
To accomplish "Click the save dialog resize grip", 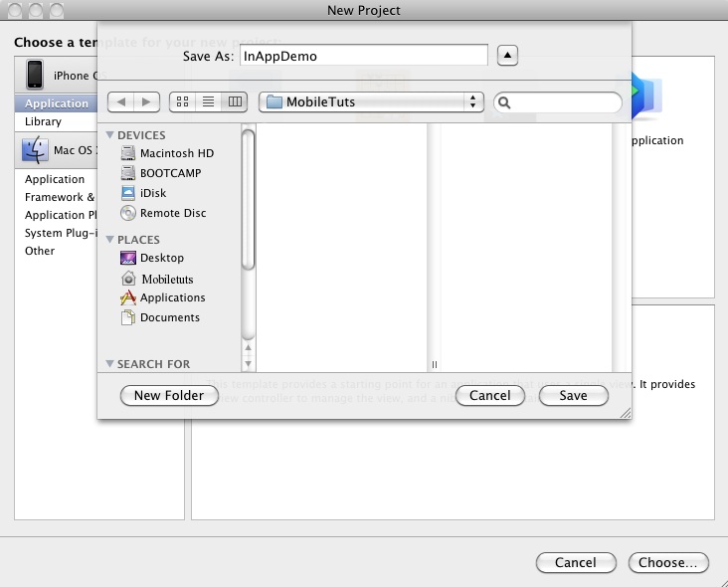I will coord(626,413).
